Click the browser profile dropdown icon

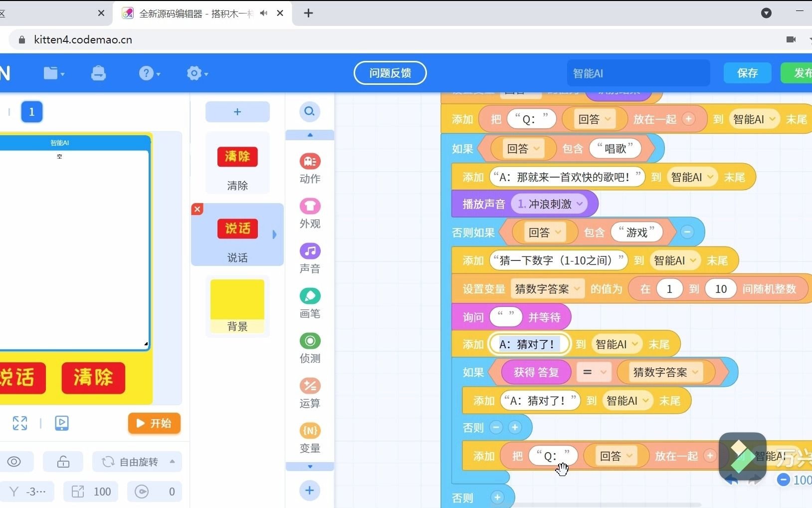click(x=767, y=13)
